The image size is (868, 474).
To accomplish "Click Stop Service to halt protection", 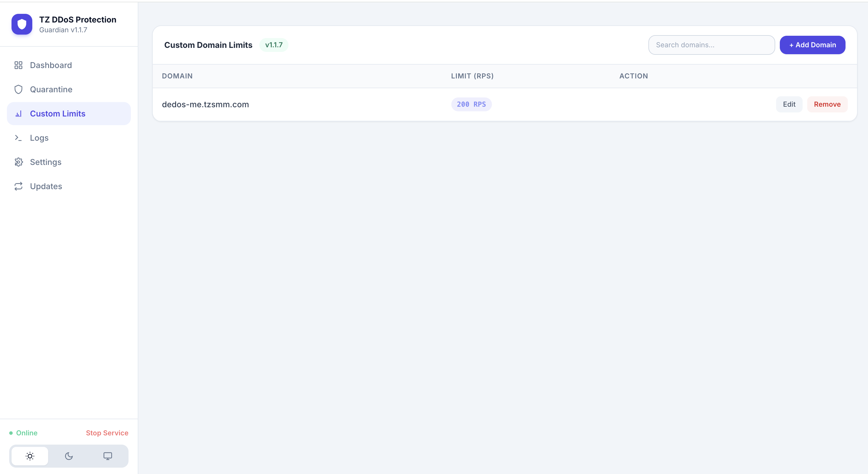I will [107, 432].
